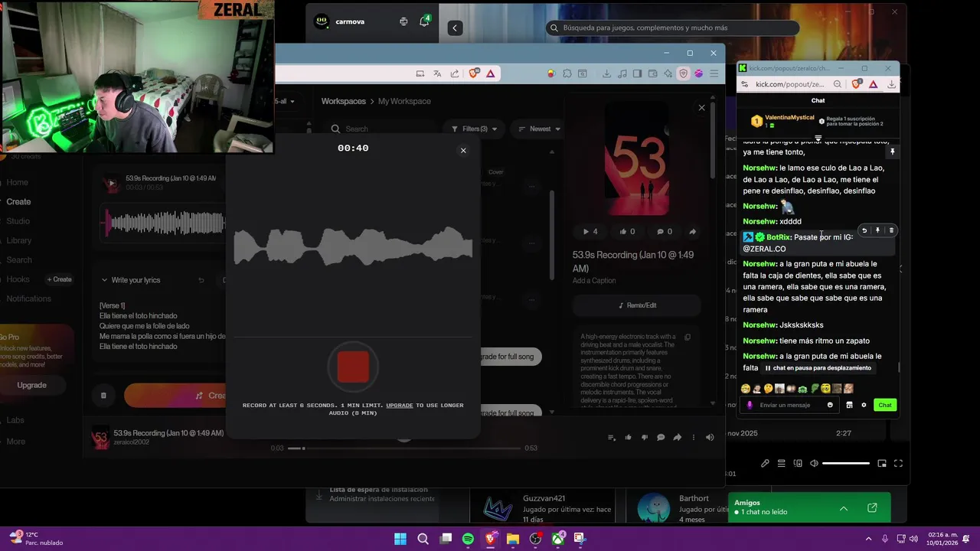This screenshot has height=551, width=980.
Task: Toggle video picture-in-picture mode
Action: point(882,463)
